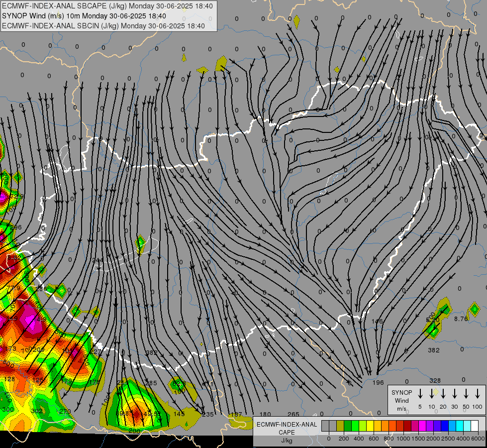Screen dimensions: 487x448
Task: Click the map value 244 near the lake
Action: click(98, 260)
